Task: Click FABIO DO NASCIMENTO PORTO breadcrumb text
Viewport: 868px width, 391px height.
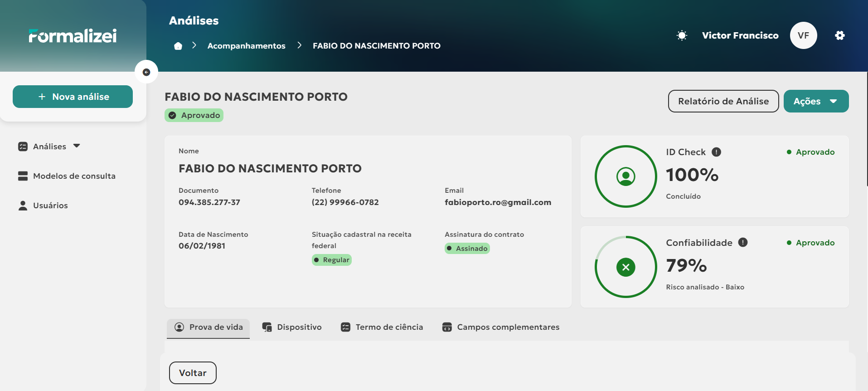Action: tap(377, 46)
